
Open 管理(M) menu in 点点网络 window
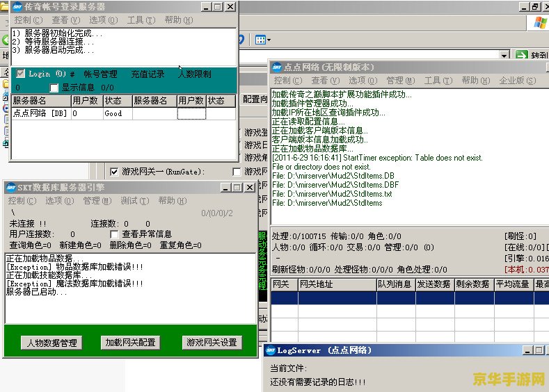coord(401,81)
